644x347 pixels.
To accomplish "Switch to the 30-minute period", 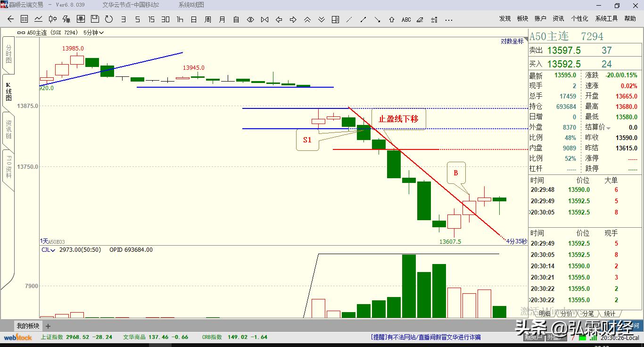I will (165, 19).
